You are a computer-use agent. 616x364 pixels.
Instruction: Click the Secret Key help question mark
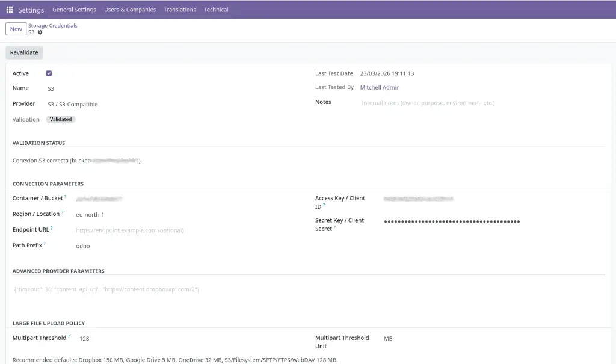click(335, 227)
